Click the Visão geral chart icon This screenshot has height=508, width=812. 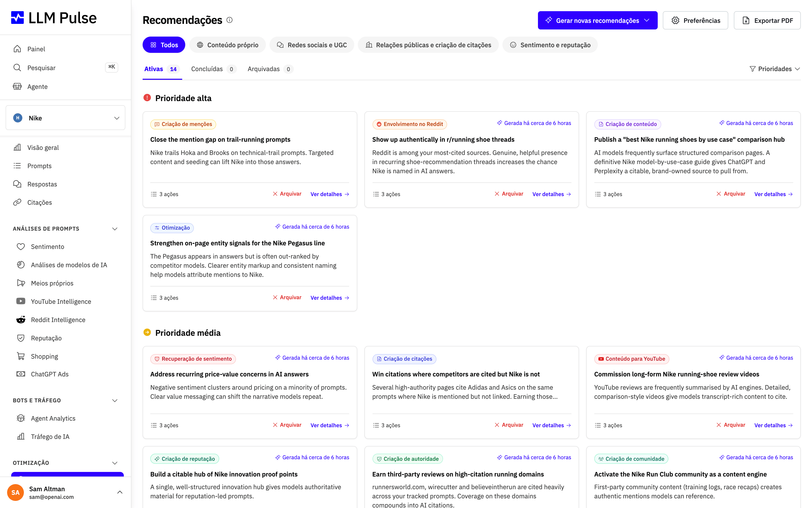point(17,147)
